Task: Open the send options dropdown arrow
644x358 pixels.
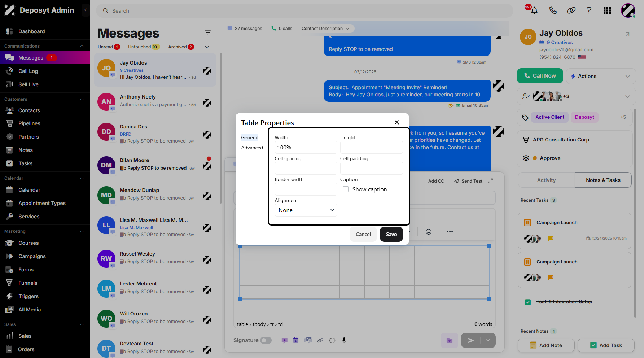Action: (x=488, y=340)
